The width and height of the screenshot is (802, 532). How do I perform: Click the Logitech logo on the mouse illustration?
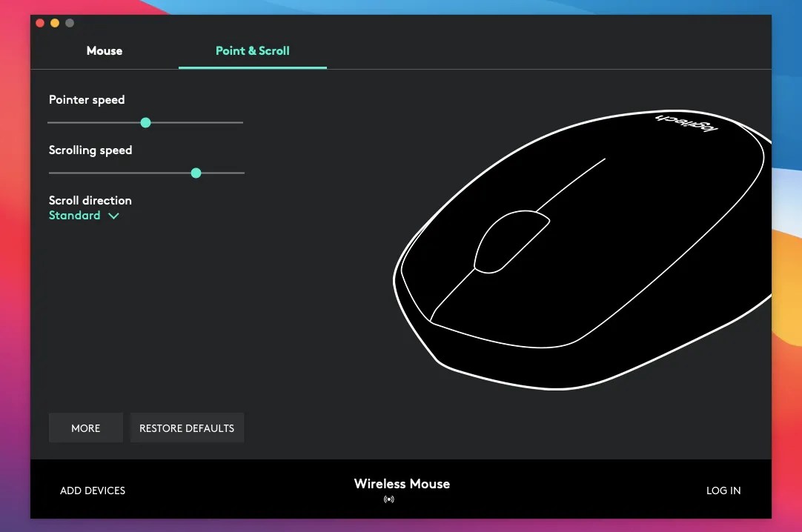click(686, 123)
